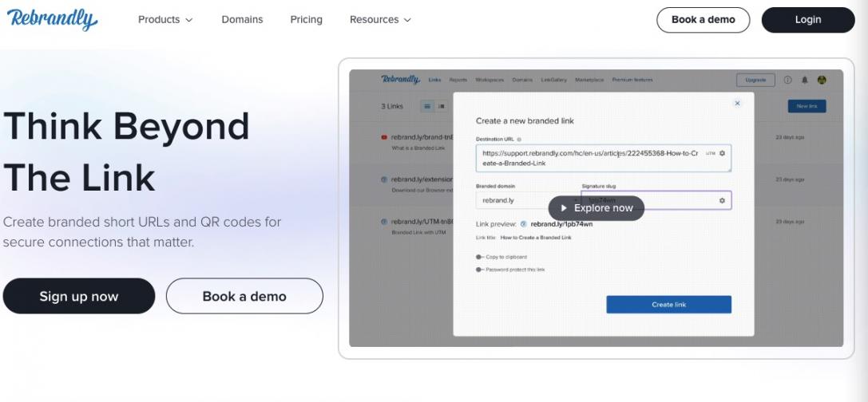Viewport: 868px width, 402px height.
Task: Click the notification bell icon in the demo
Action: (x=805, y=80)
